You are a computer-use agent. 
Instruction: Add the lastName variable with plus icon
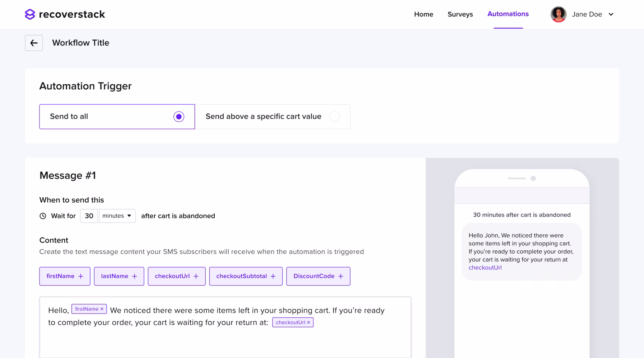point(119,276)
